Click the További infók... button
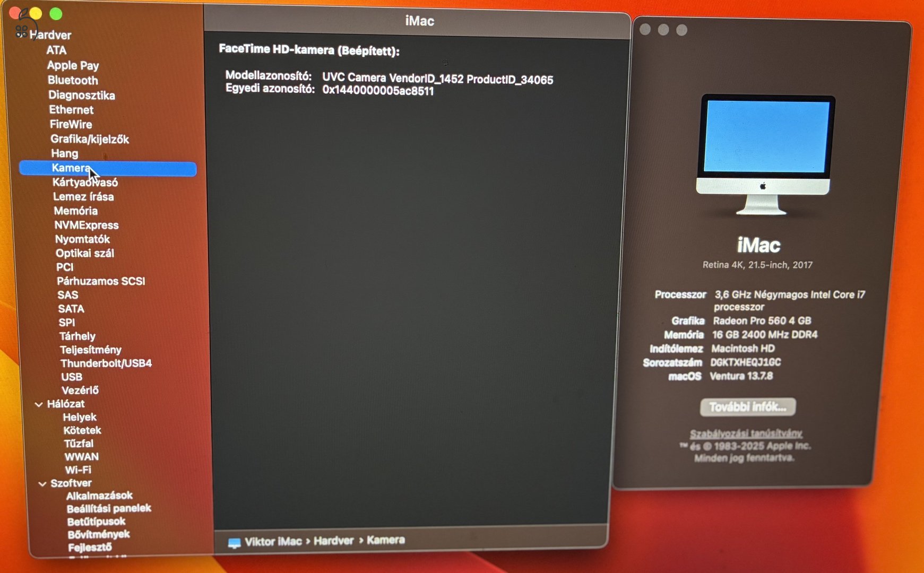This screenshot has height=573, width=924. pyautogui.click(x=748, y=407)
